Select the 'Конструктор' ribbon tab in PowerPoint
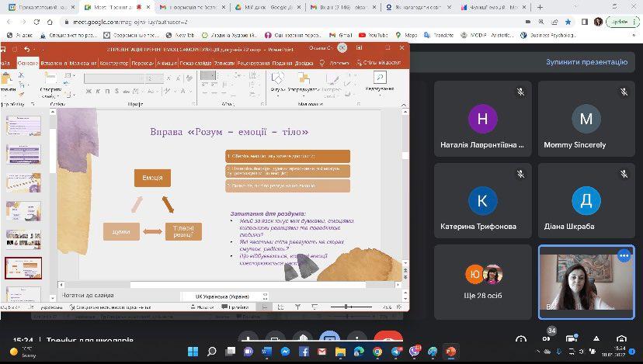 point(113,62)
